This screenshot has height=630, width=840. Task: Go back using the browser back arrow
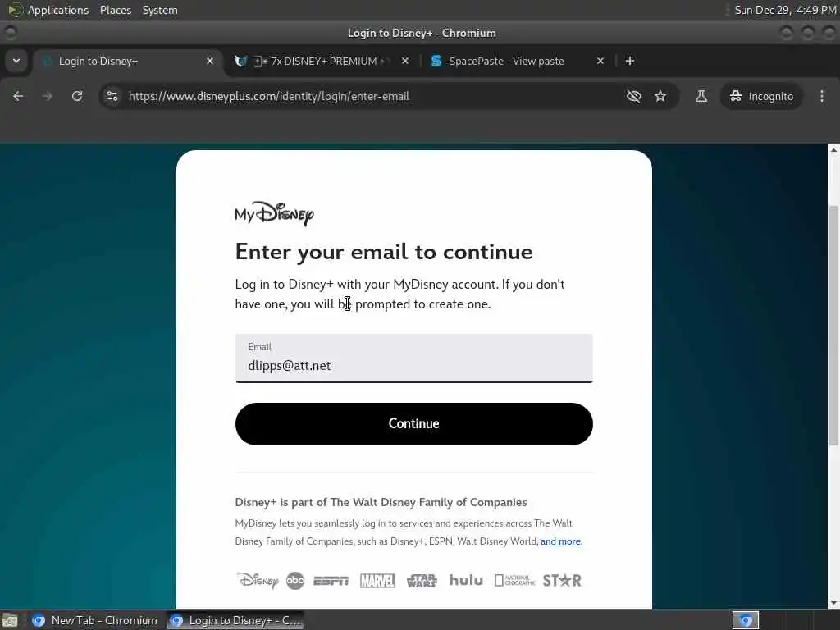pos(18,97)
